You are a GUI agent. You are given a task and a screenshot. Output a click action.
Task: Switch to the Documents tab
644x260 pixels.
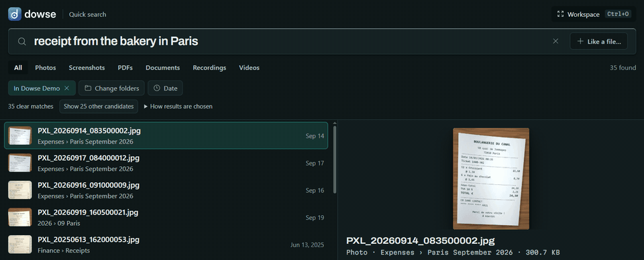(x=162, y=68)
